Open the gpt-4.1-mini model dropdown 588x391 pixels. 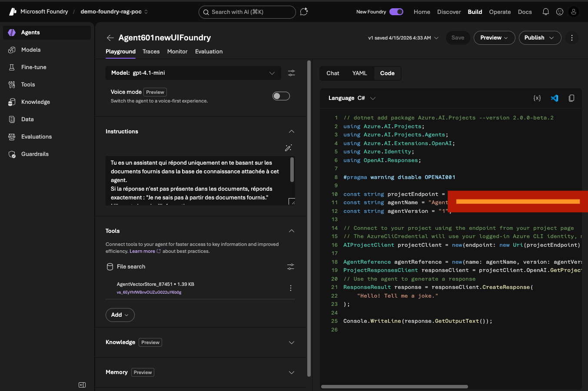point(193,73)
